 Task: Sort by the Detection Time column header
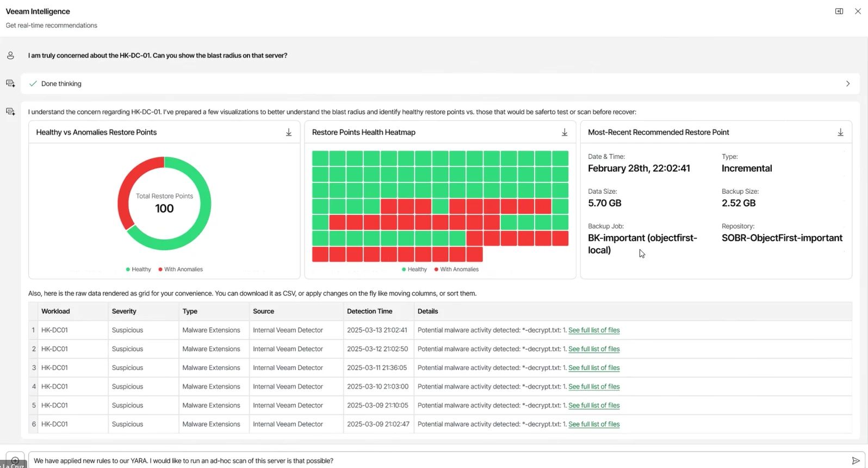[x=369, y=311]
